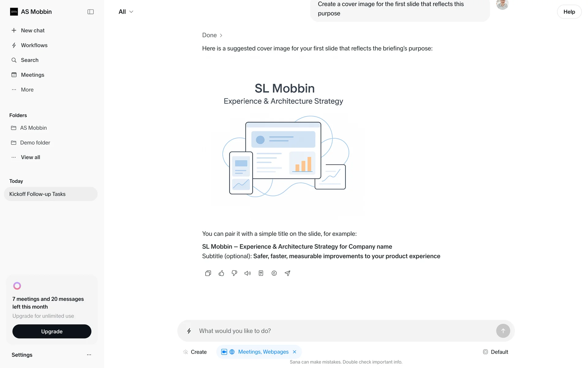Open the Demo folder
588x368 pixels.
35,143
